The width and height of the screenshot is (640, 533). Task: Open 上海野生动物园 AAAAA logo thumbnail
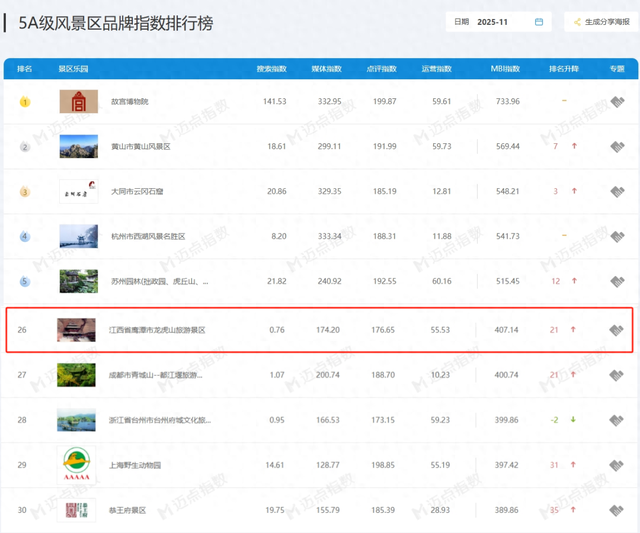click(76, 465)
